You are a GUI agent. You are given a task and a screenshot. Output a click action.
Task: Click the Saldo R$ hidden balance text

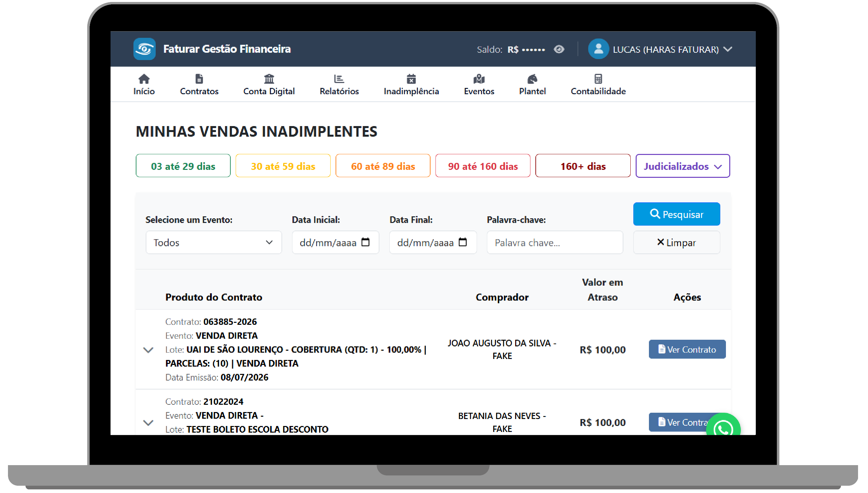[512, 50]
